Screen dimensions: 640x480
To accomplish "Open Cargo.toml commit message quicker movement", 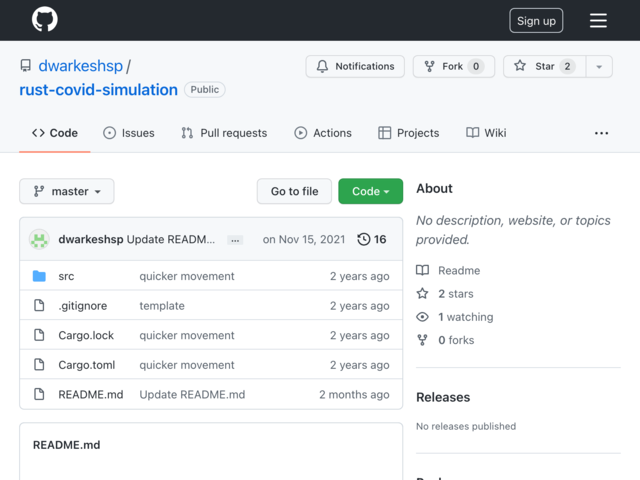I will [x=187, y=365].
